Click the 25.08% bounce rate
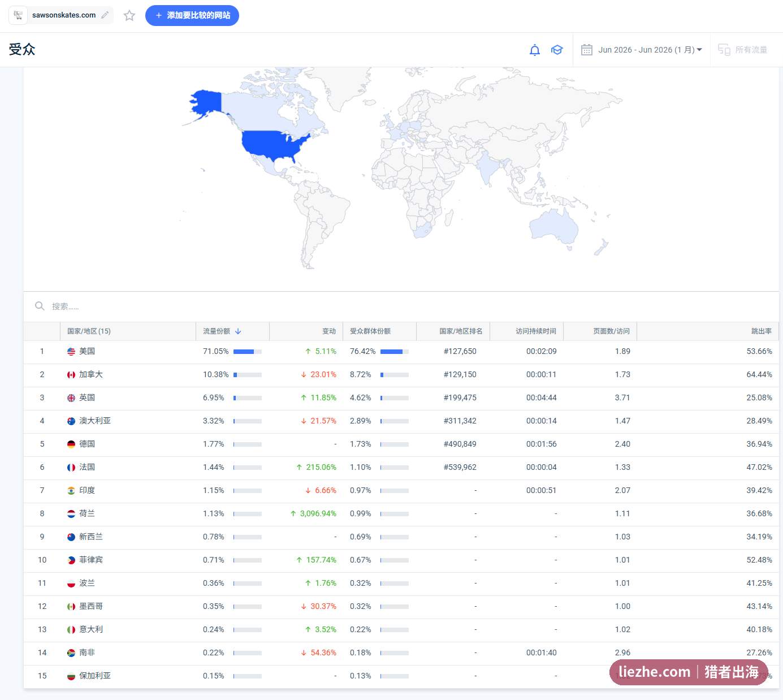 click(759, 397)
